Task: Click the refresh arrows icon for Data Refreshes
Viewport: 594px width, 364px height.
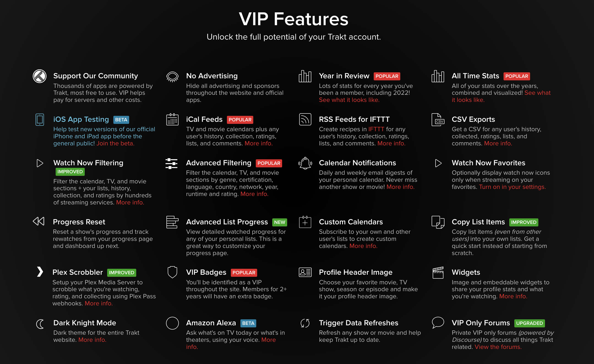Action: point(305,323)
